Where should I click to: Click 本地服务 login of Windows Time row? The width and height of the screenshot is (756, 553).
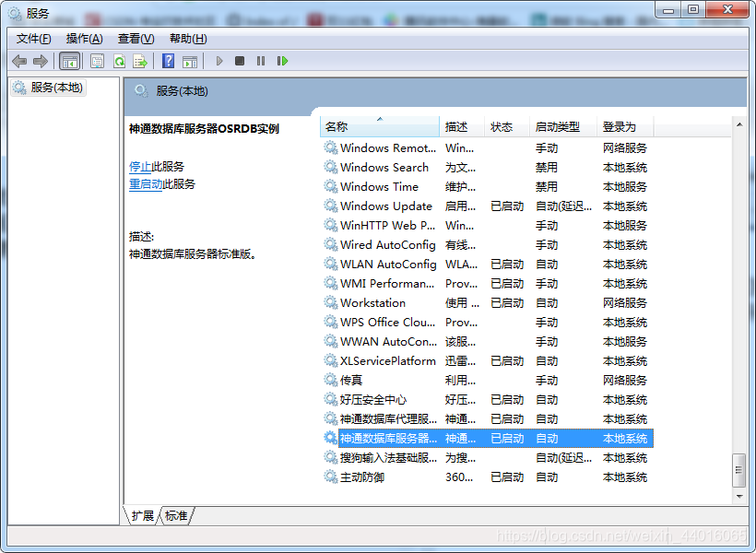[624, 186]
